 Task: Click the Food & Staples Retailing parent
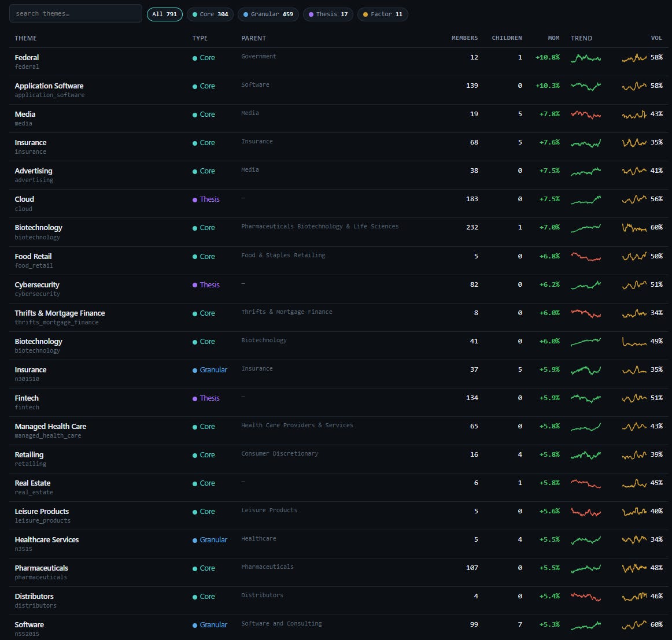(283, 255)
